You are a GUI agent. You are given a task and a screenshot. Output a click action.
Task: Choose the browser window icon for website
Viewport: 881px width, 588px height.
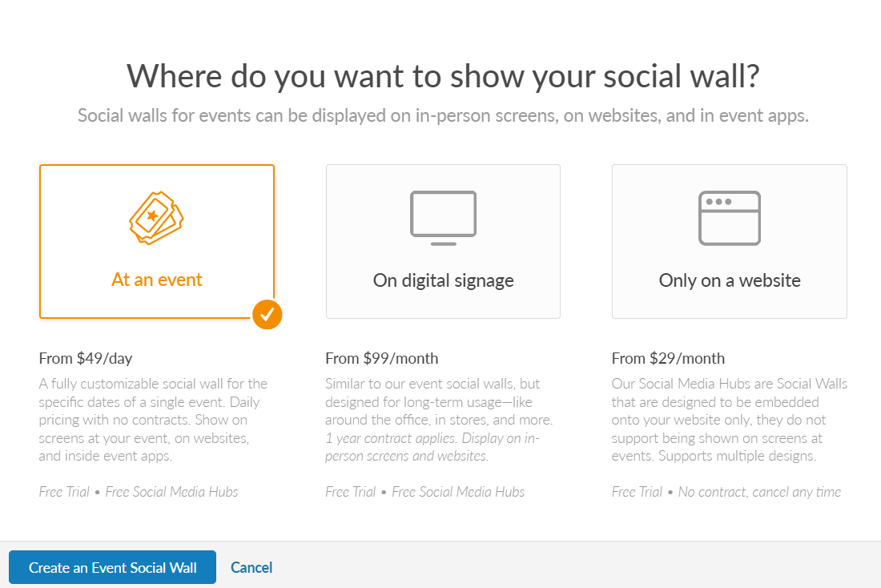pyautogui.click(x=730, y=218)
